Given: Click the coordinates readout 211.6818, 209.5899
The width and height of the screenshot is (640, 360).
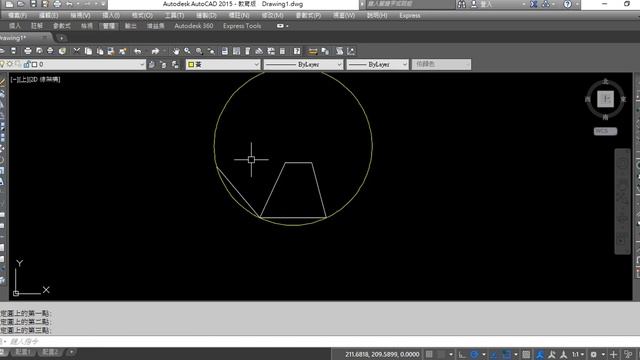Looking at the screenshot, I should [382, 354].
